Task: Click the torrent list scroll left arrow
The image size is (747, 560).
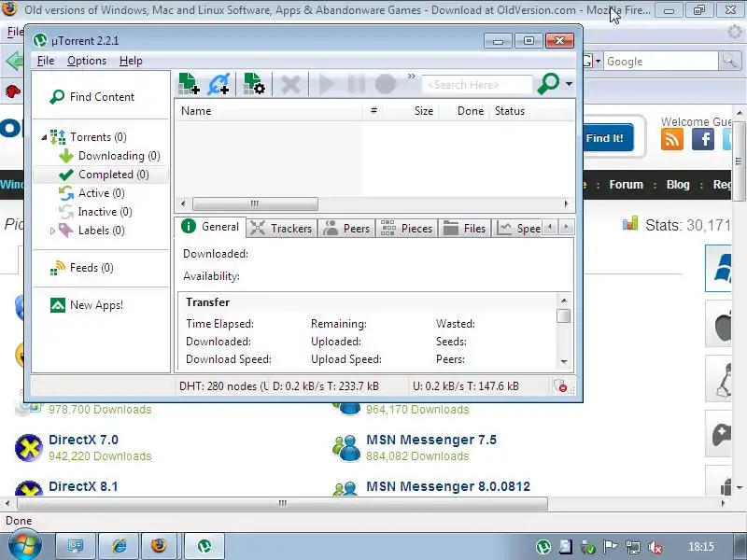Action: tap(183, 203)
